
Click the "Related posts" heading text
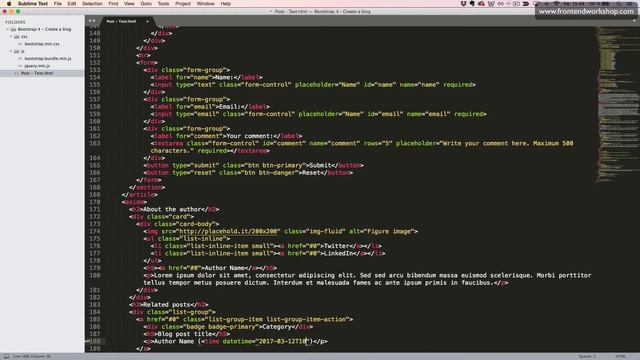coord(166,305)
